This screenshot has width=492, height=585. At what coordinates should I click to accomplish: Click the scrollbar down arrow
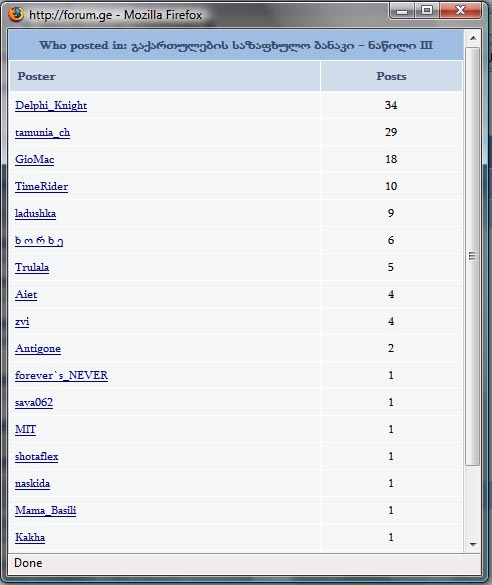point(473,544)
